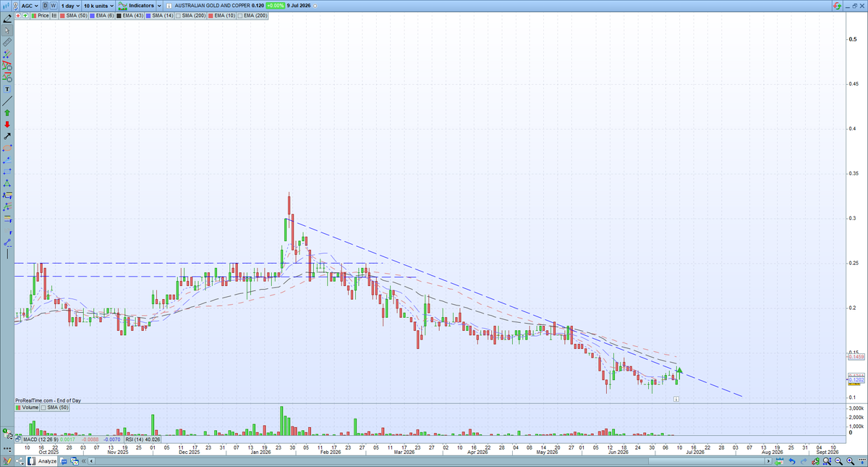The height and width of the screenshot is (467, 868).
Task: Select the ellipse drawing tool
Action: pyautogui.click(x=7, y=148)
